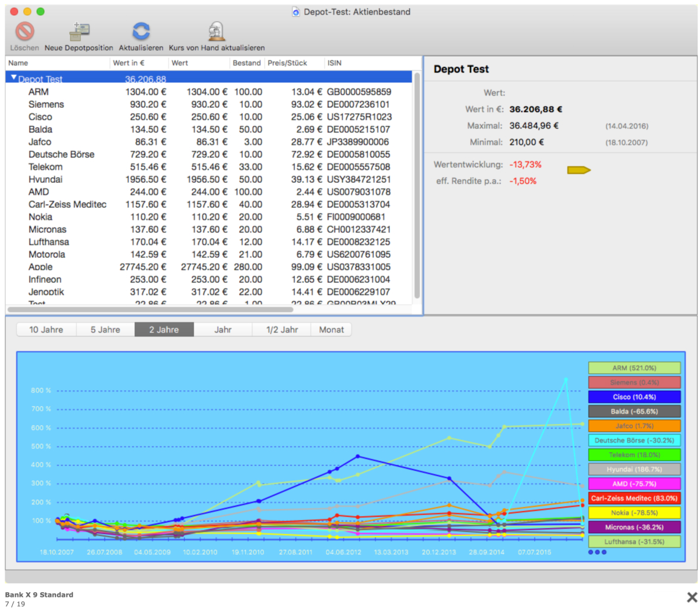Toggle Hyundai (186.7%) legend entry
This screenshot has height=612, width=700.
tap(635, 469)
